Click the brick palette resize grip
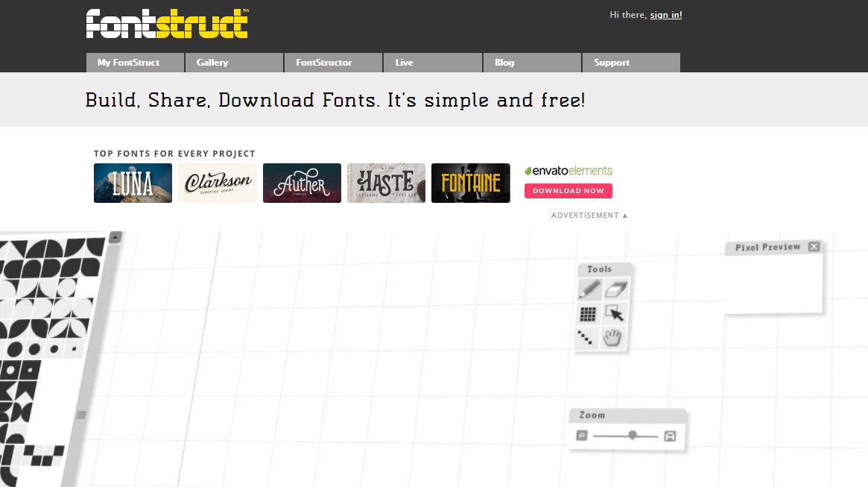The image size is (868, 487). point(81,415)
